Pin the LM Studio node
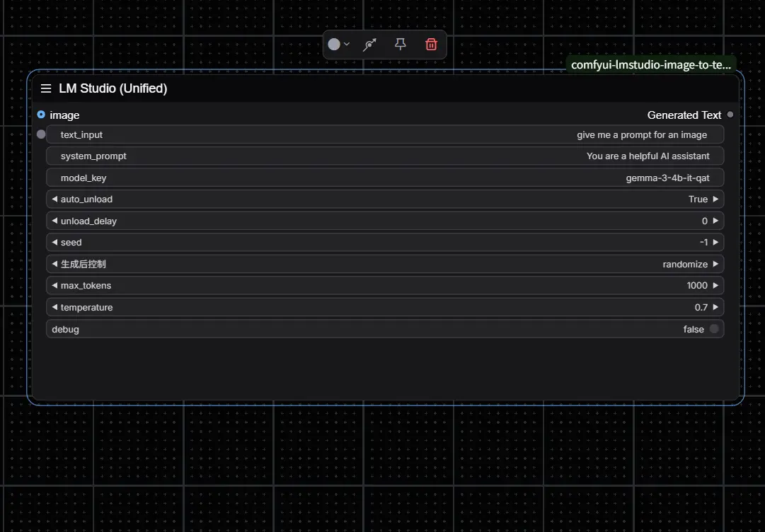The height and width of the screenshot is (532, 765). pyautogui.click(x=400, y=45)
